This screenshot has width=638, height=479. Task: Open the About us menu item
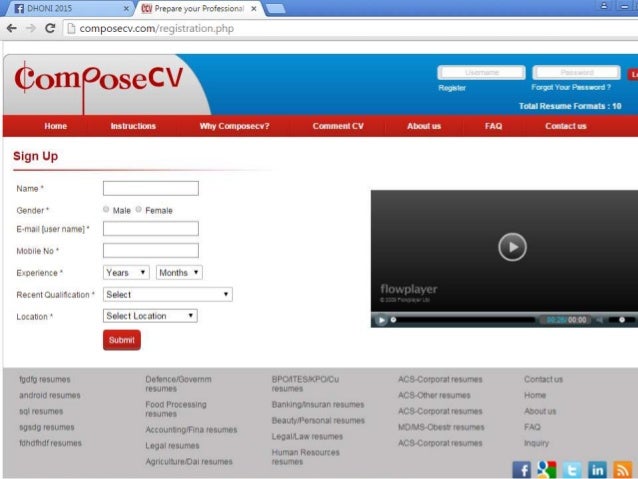(424, 126)
